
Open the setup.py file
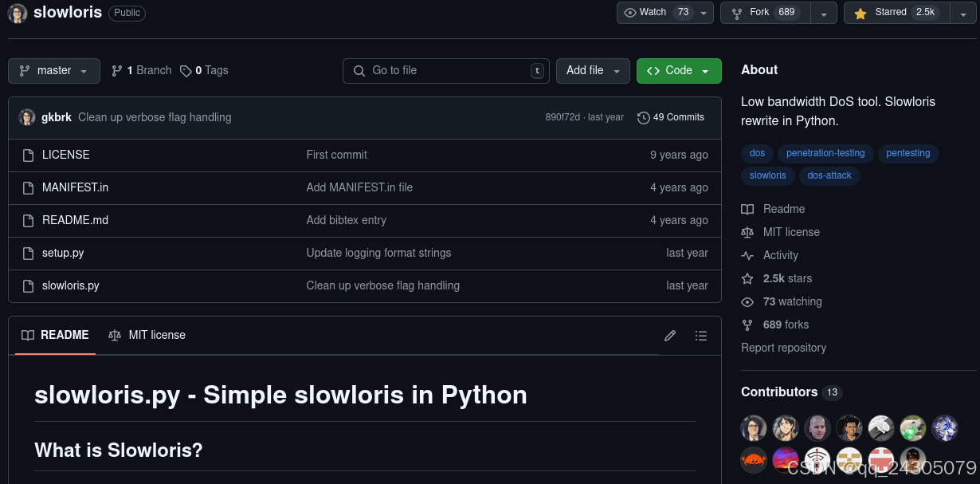63,253
